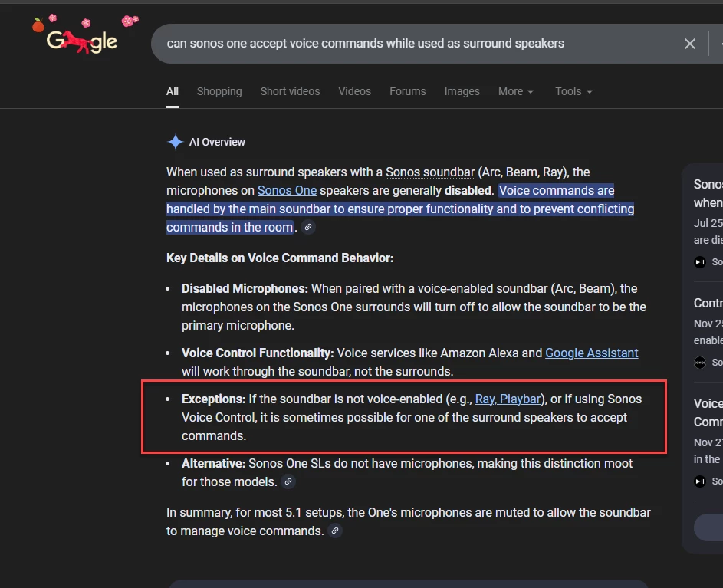
Task: Open the source card dated Jul 25
Action: (x=708, y=223)
